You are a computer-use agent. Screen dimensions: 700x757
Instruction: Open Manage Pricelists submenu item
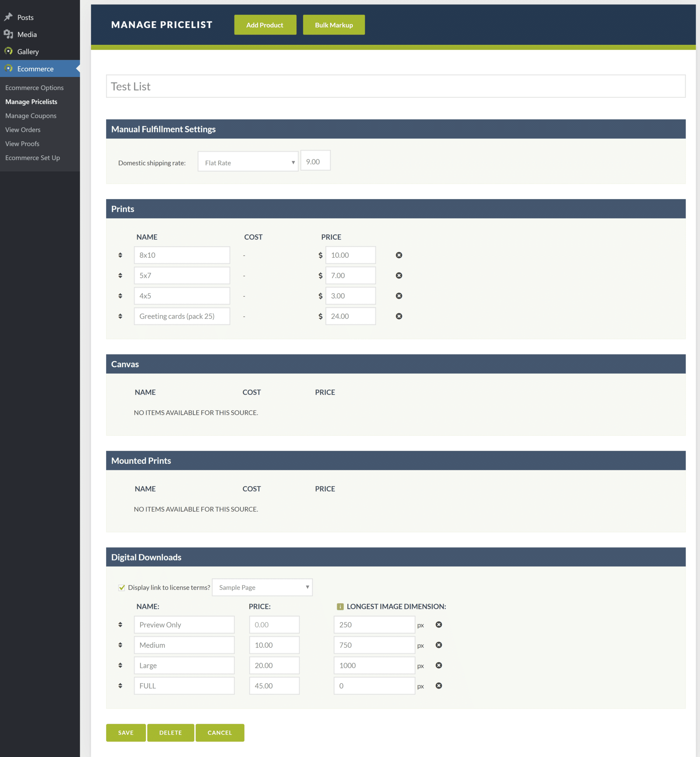click(31, 101)
